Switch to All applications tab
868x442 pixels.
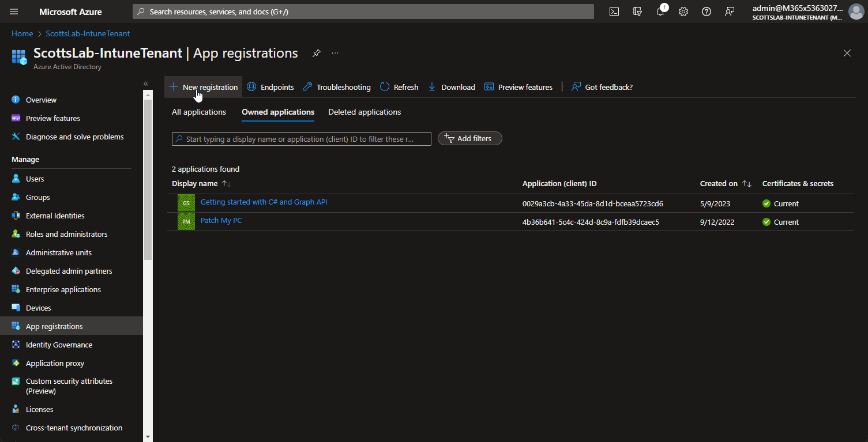click(x=199, y=112)
